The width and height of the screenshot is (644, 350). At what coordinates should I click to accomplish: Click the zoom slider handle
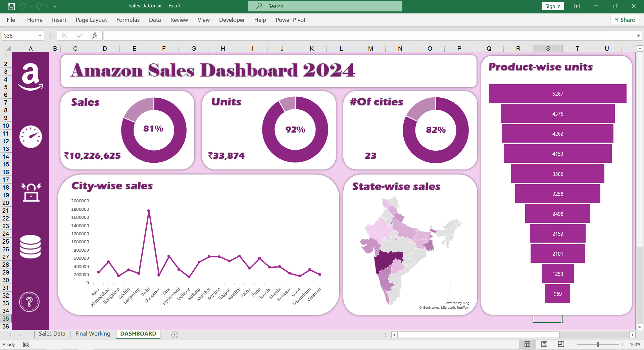[598, 344]
